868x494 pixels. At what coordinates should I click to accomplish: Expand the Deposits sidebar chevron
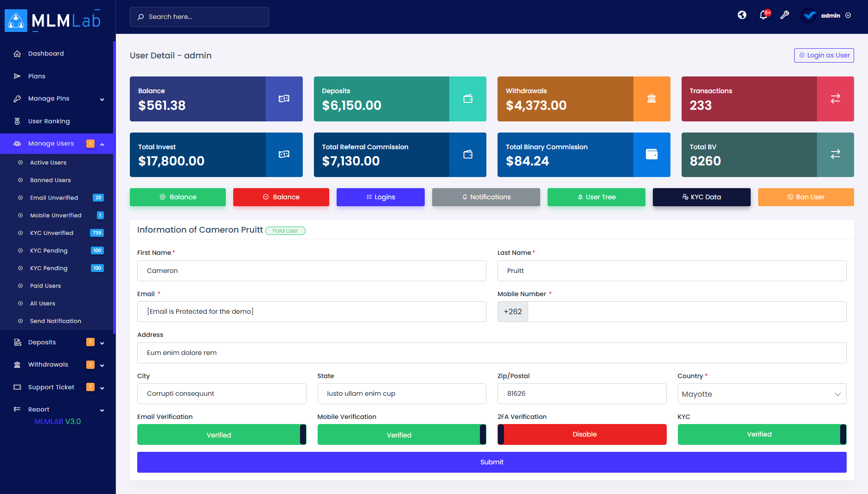coord(102,343)
